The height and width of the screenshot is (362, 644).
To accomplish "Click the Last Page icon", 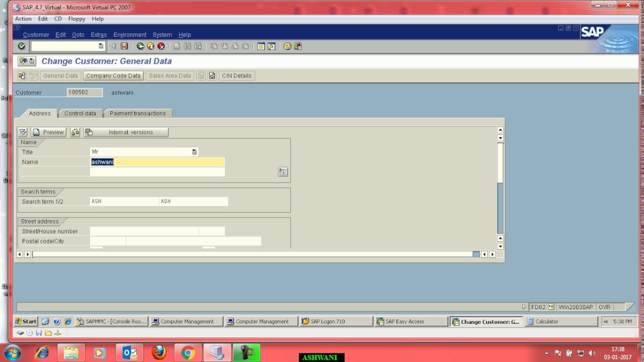I will click(x=245, y=46).
